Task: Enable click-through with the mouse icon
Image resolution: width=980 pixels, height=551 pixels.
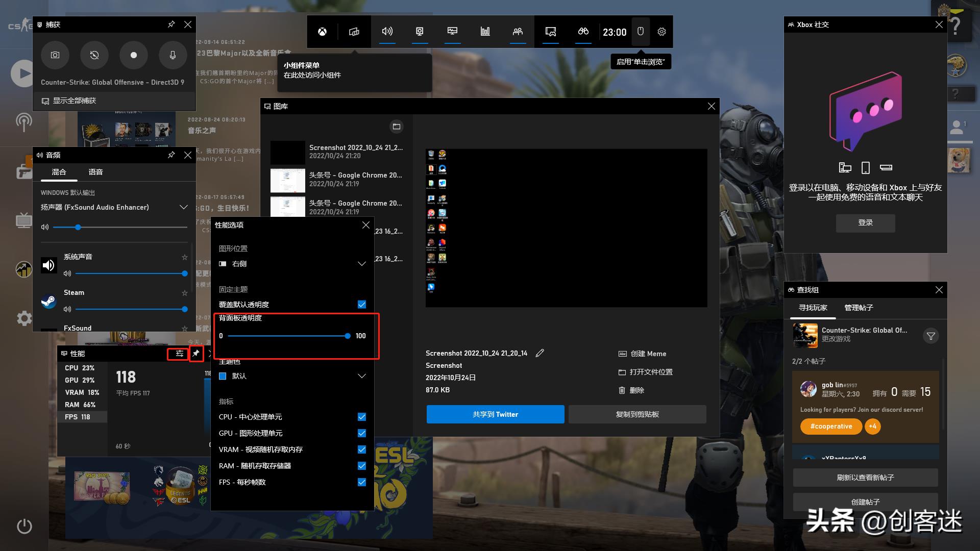Action: 641,32
